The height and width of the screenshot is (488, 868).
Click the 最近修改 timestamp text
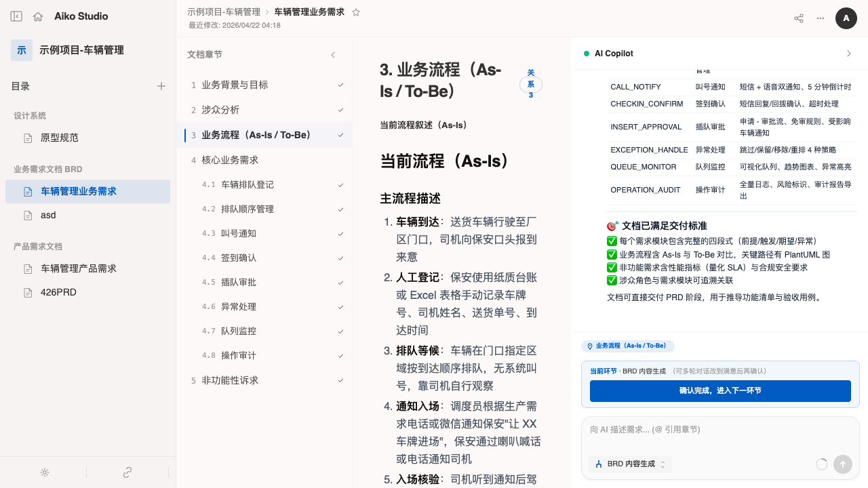235,26
